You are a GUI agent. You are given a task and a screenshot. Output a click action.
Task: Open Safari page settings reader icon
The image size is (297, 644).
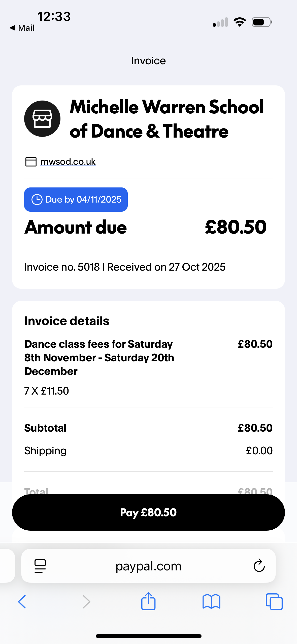(40, 566)
